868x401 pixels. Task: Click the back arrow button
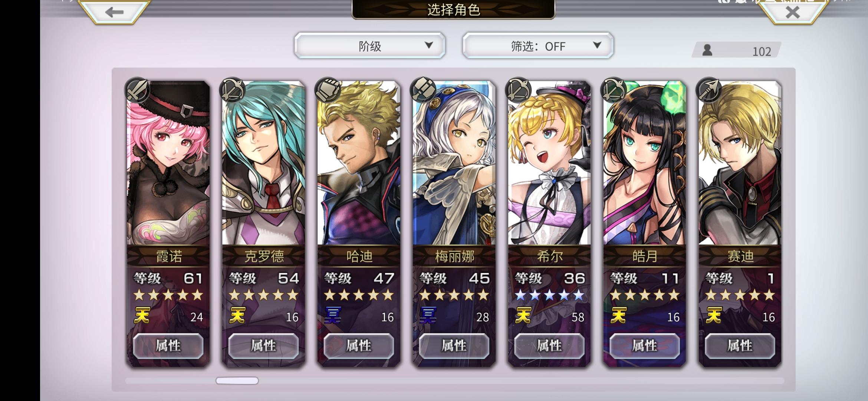[x=114, y=12]
